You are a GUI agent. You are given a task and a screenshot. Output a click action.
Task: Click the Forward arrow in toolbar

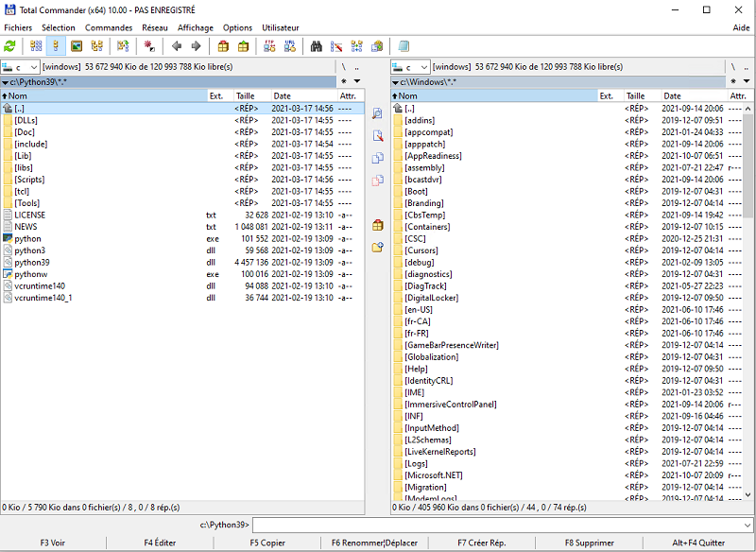(197, 45)
